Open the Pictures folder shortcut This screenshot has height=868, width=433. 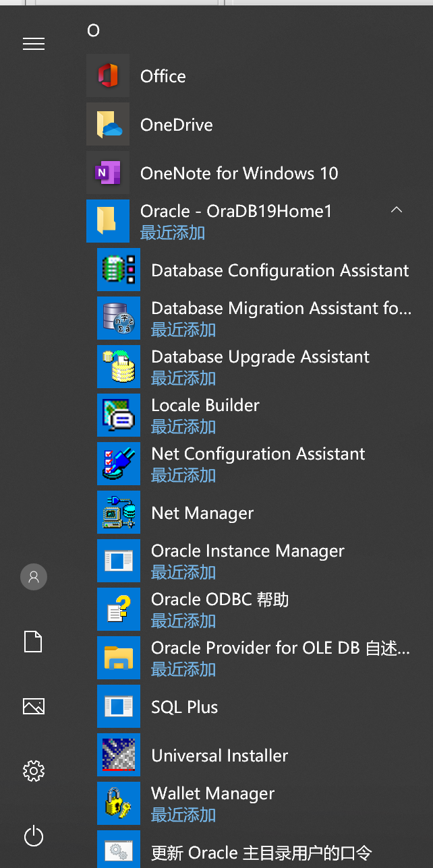[x=34, y=706]
